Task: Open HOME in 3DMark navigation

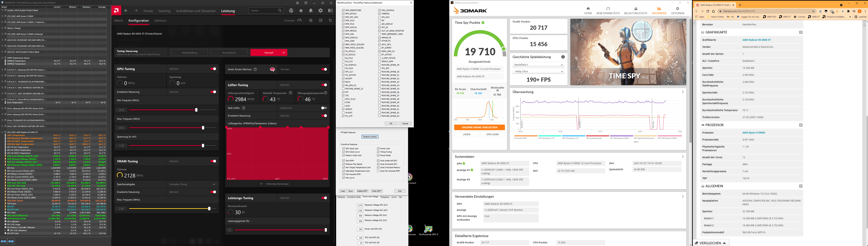Action: [x=588, y=11]
